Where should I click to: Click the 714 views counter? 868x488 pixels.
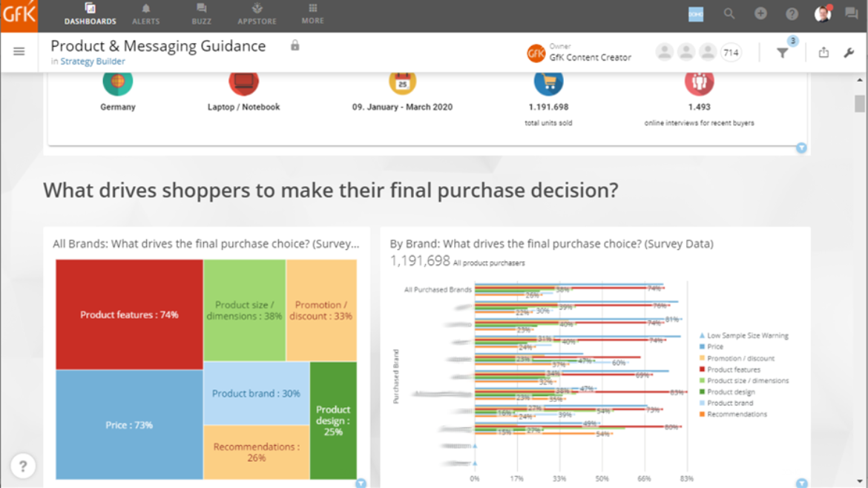730,52
